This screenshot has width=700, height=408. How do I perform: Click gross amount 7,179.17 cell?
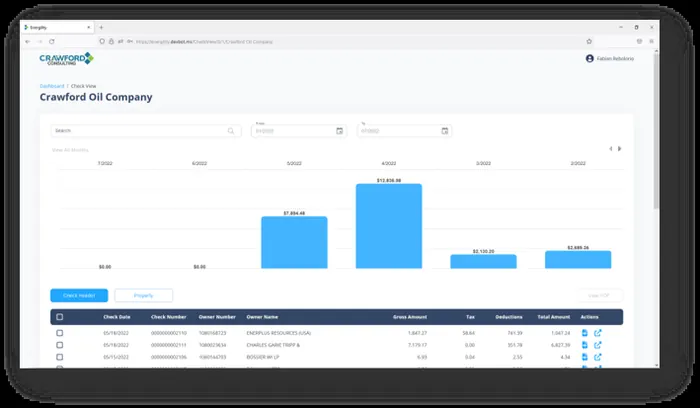pos(417,345)
